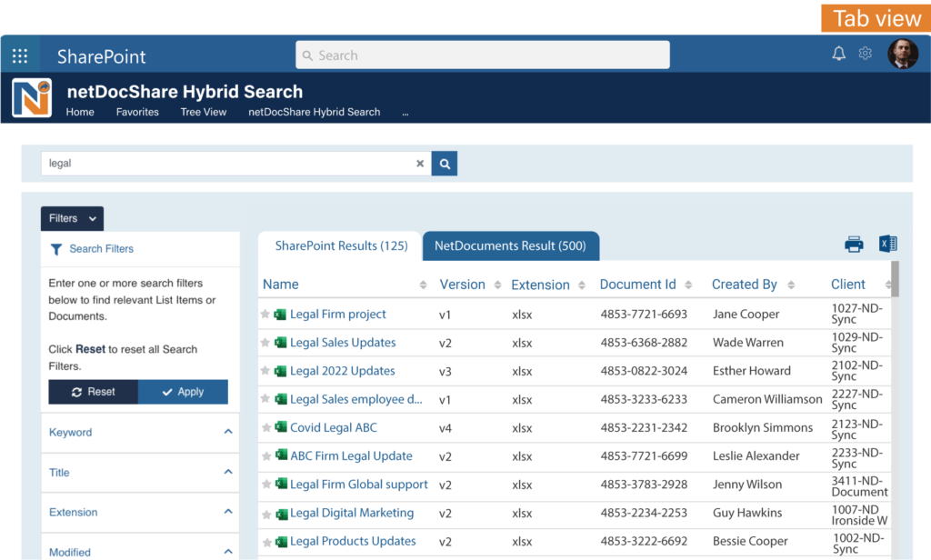Open the Legal Firm Global support document

(358, 485)
